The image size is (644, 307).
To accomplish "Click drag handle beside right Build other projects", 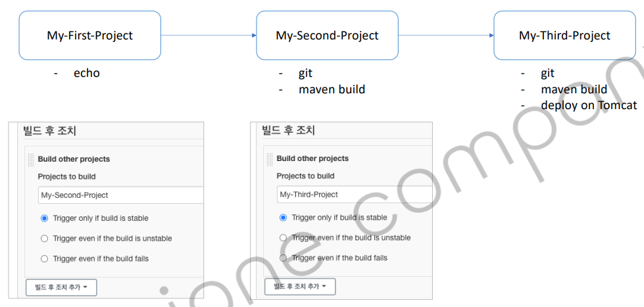I will tap(268, 159).
